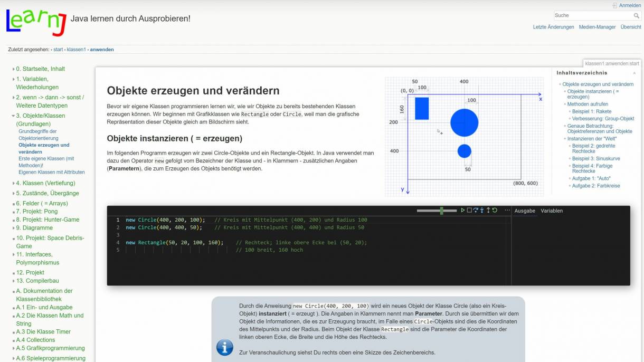Click the Anmelden login link
This screenshot has width=644, height=362.
(630, 5)
